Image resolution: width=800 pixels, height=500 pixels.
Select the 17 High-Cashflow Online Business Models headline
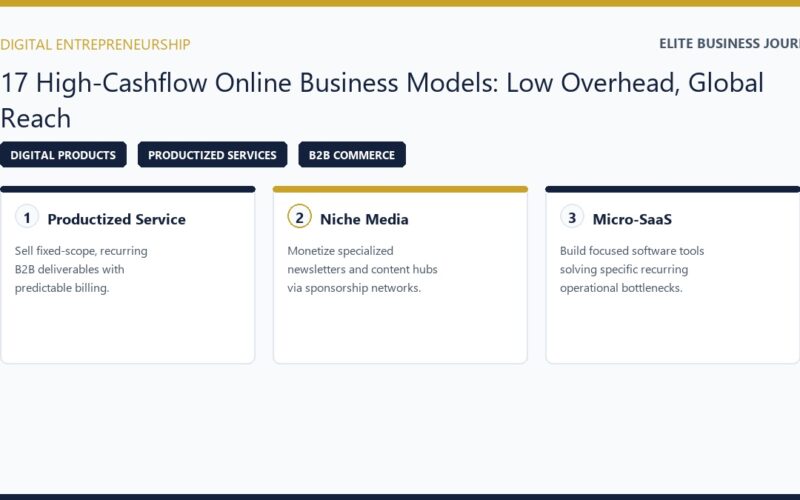(x=382, y=100)
